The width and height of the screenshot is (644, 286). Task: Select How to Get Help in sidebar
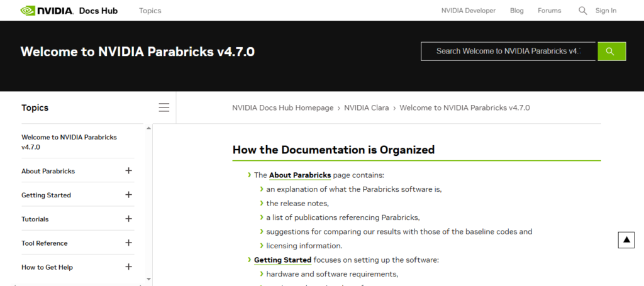47,268
